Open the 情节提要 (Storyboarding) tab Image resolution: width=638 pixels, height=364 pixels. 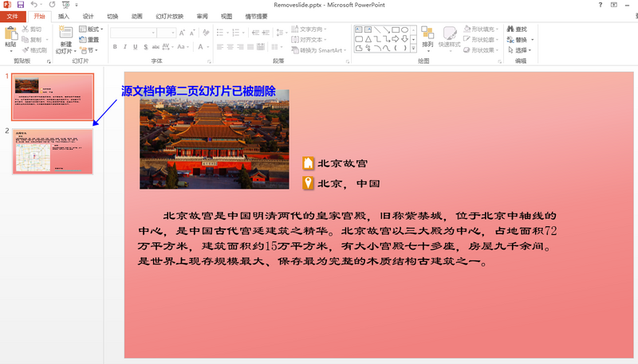coord(256,16)
